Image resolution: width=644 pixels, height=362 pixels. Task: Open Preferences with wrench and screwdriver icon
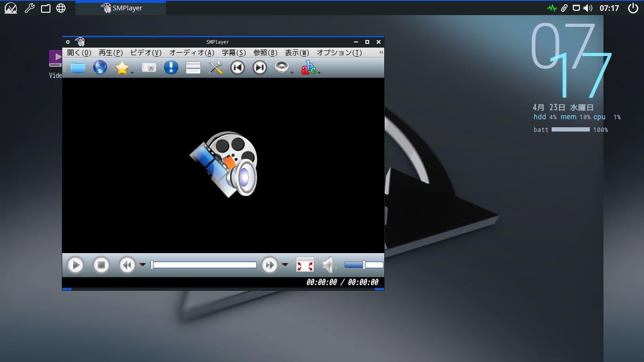[215, 67]
